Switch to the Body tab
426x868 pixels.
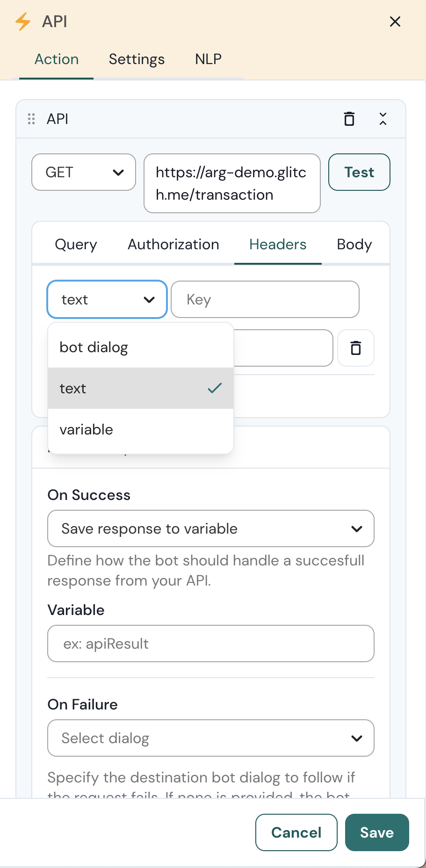coord(354,244)
